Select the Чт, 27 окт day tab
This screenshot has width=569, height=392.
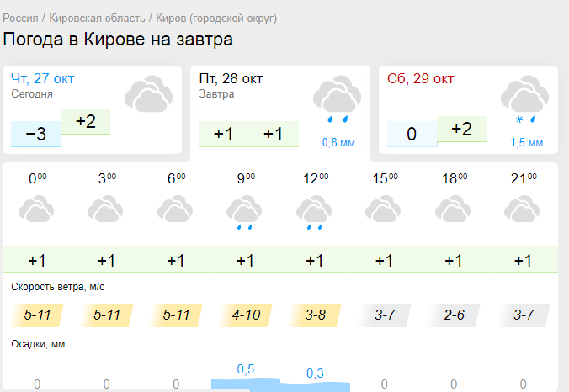tap(43, 79)
